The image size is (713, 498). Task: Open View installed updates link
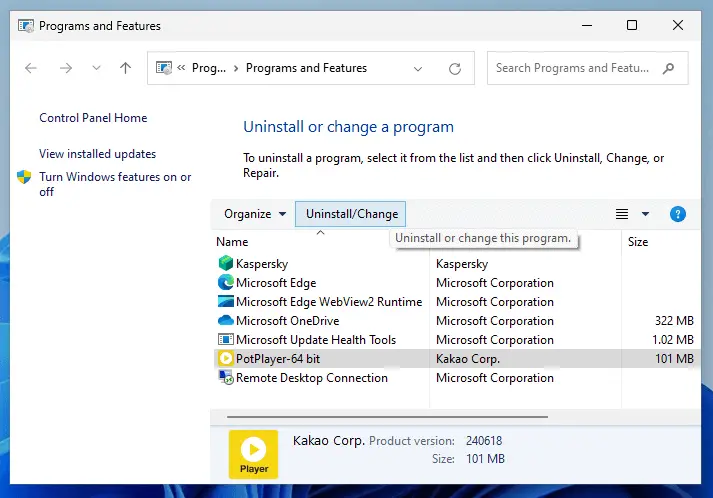(97, 154)
